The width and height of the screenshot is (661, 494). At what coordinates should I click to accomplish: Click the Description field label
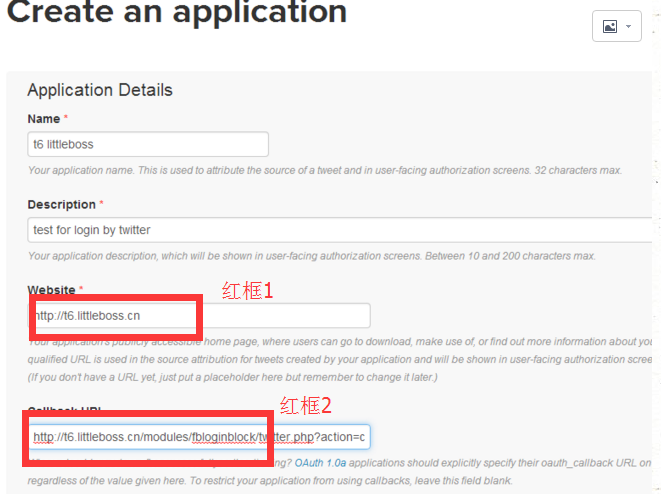pyautogui.click(x=61, y=204)
